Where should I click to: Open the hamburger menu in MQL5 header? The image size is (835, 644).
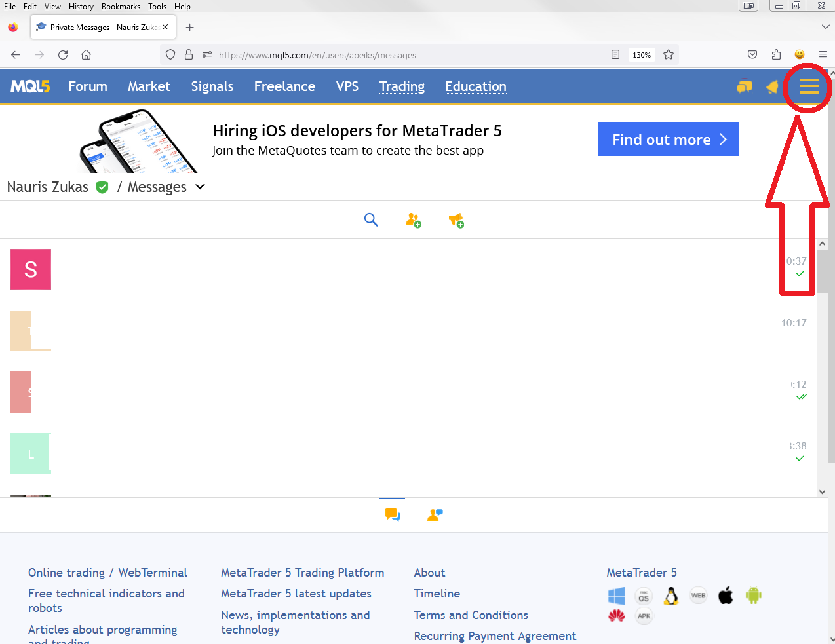809,86
